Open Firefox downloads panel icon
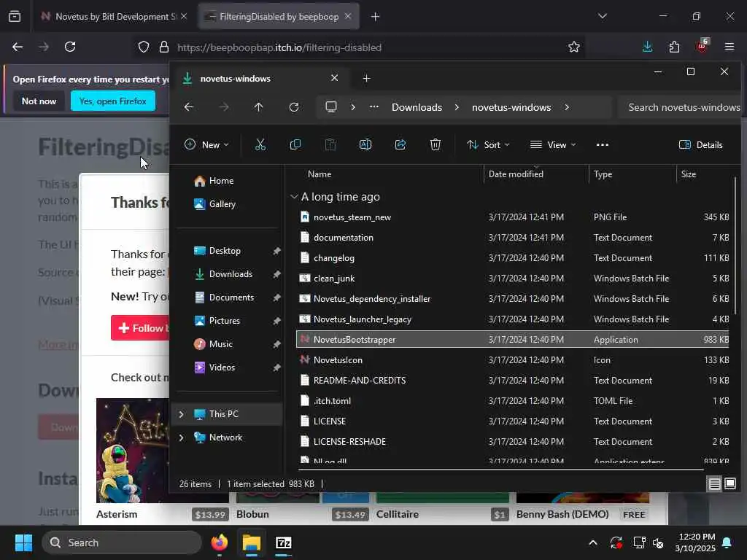The width and height of the screenshot is (747, 560). tap(648, 47)
